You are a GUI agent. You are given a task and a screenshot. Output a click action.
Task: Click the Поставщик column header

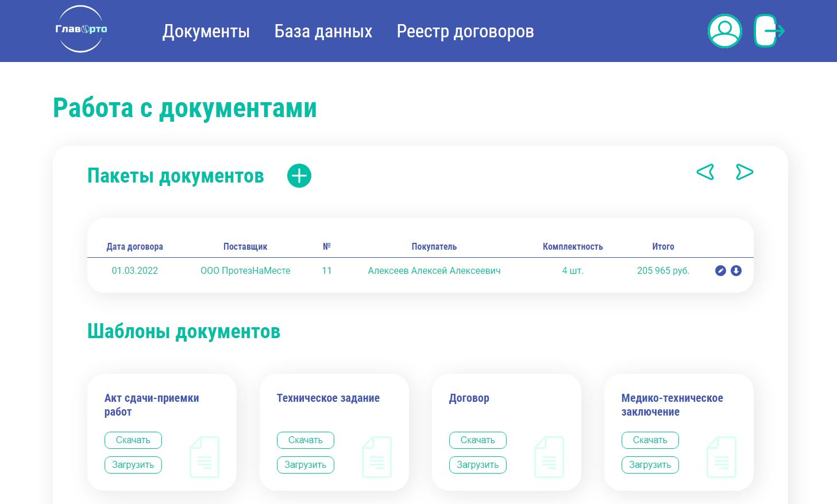[245, 247]
